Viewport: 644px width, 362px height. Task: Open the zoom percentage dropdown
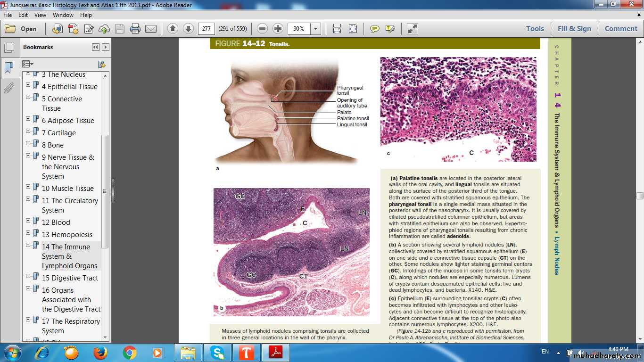click(315, 29)
